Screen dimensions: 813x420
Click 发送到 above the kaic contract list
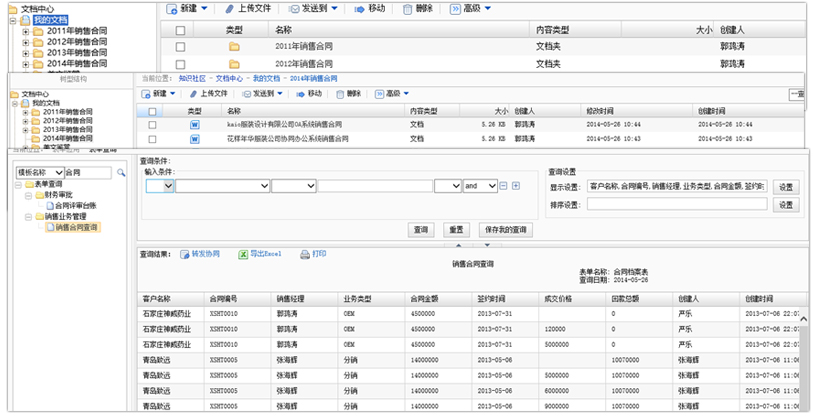point(263,93)
